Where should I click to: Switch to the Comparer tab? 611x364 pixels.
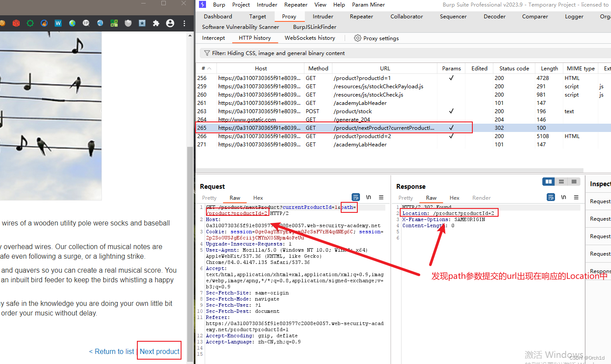pos(535,16)
